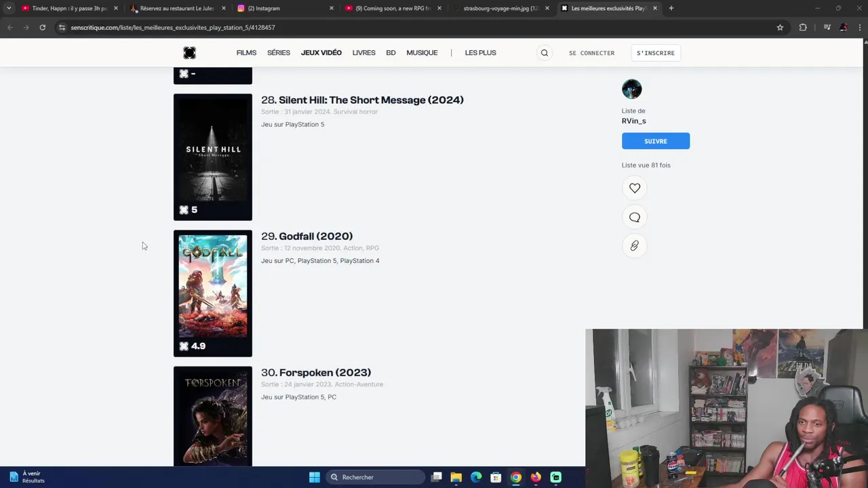Image resolution: width=868 pixels, height=488 pixels.
Task: Click SE CONNECTER
Action: click(591, 53)
